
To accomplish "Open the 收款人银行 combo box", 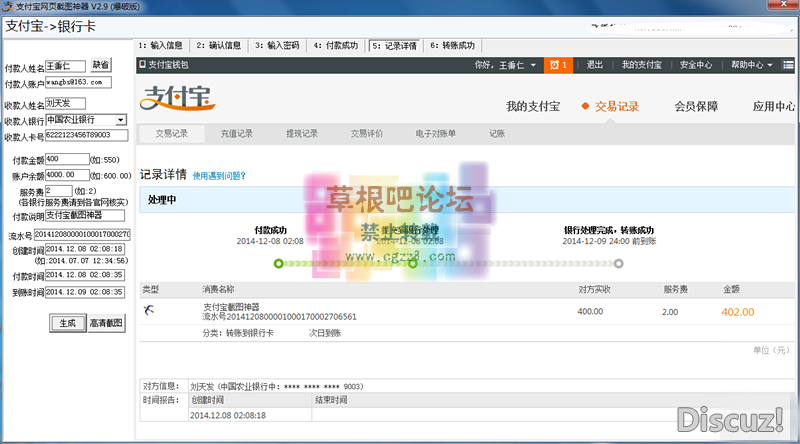I will click(x=86, y=120).
